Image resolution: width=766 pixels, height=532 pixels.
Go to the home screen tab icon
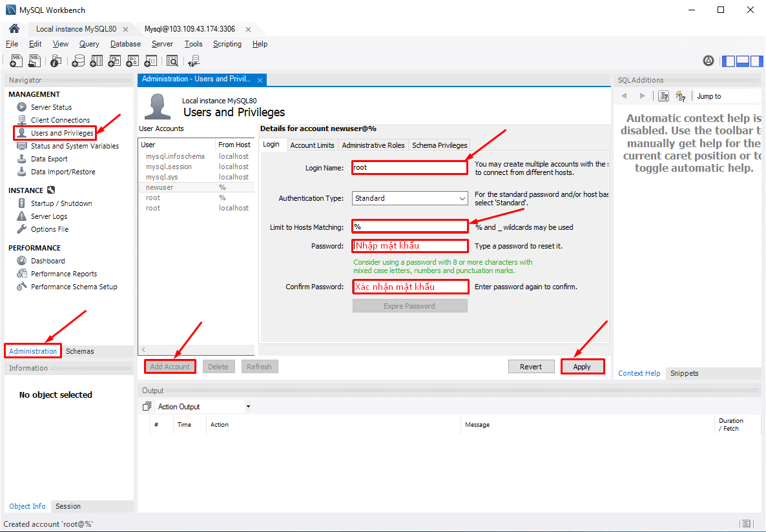tap(14, 28)
